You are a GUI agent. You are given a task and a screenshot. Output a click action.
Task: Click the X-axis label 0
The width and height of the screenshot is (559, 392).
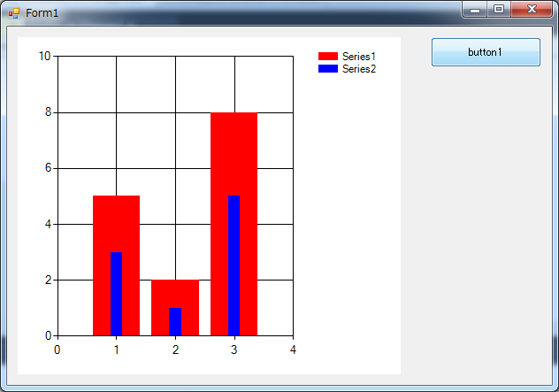coord(57,350)
